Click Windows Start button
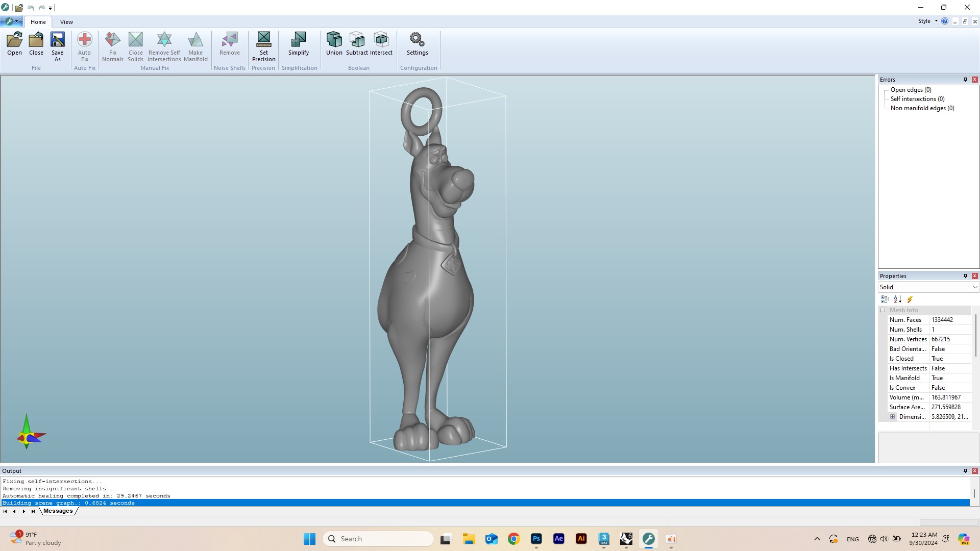Screen dimensions: 980x551 (x=309, y=539)
